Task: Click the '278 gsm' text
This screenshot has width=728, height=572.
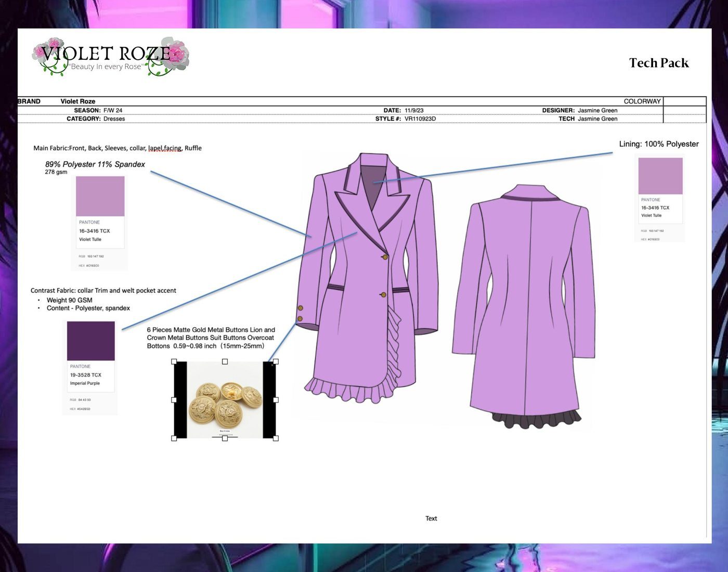Action: tap(56, 172)
